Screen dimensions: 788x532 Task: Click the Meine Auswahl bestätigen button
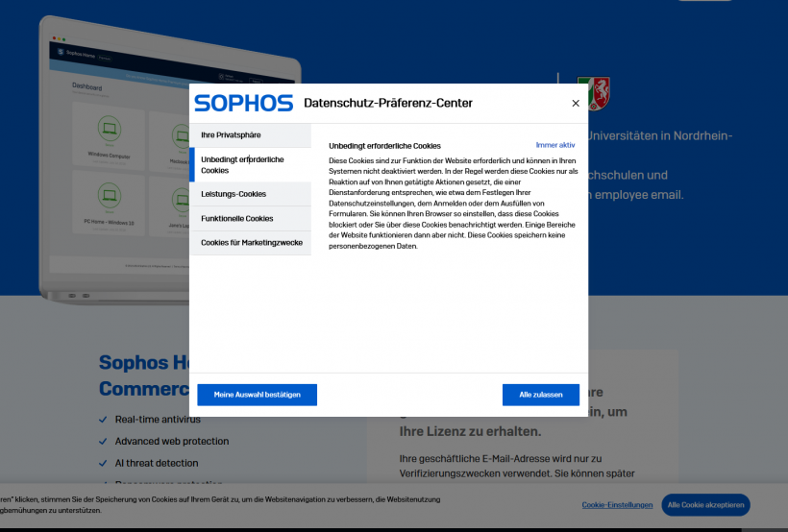pyautogui.click(x=257, y=395)
